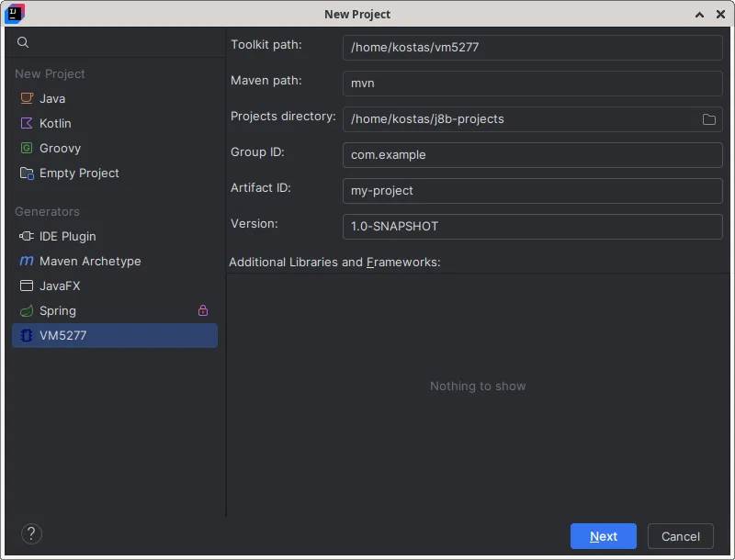The width and height of the screenshot is (735, 560).
Task: Roll up the window using title bar arrow
Action: (x=699, y=15)
